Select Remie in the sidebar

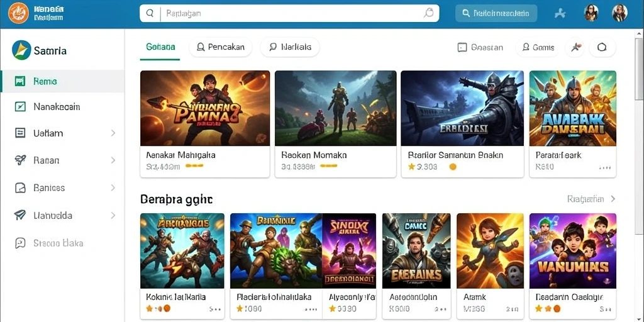pyautogui.click(x=62, y=81)
